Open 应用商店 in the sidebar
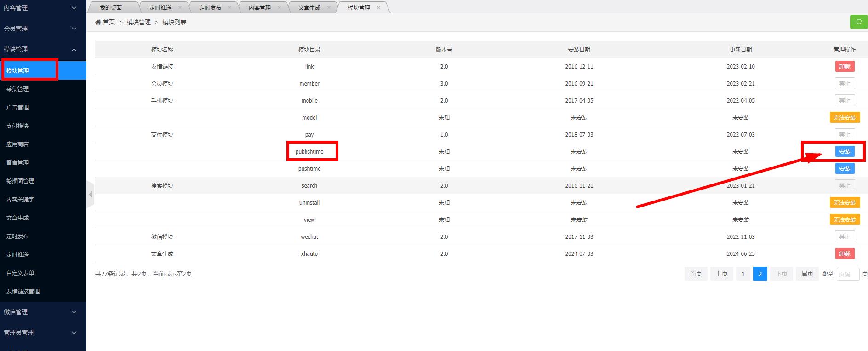The height and width of the screenshot is (351, 868). click(17, 144)
